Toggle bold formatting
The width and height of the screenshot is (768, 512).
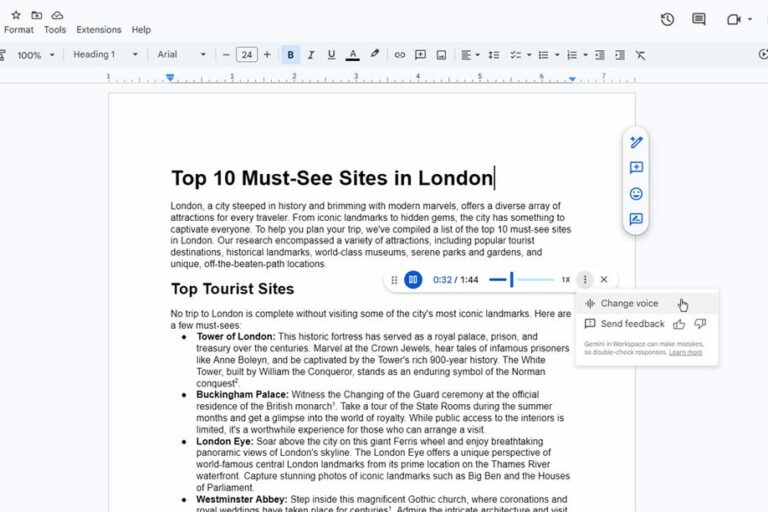pos(291,55)
